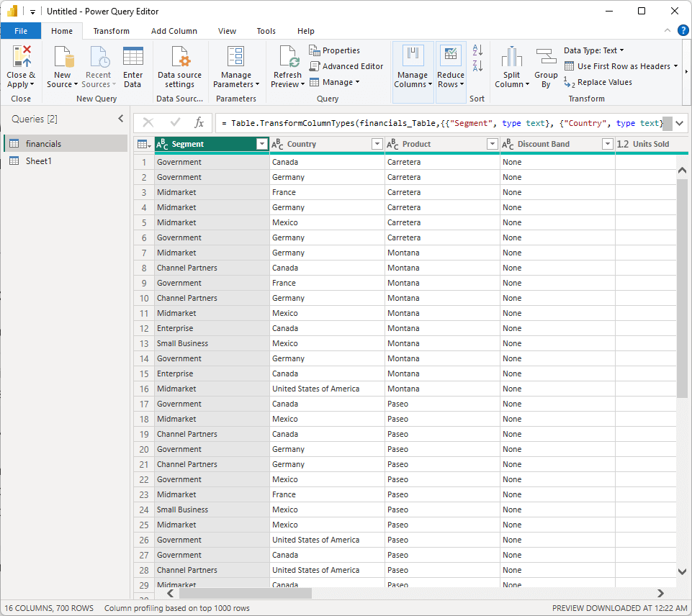Click the scroll left arrow of the data grid

[171, 594]
